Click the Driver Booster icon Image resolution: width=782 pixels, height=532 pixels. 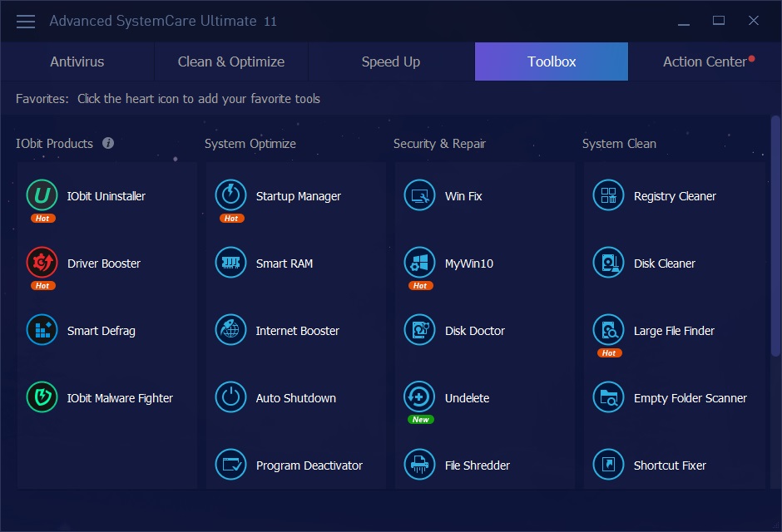click(42, 263)
